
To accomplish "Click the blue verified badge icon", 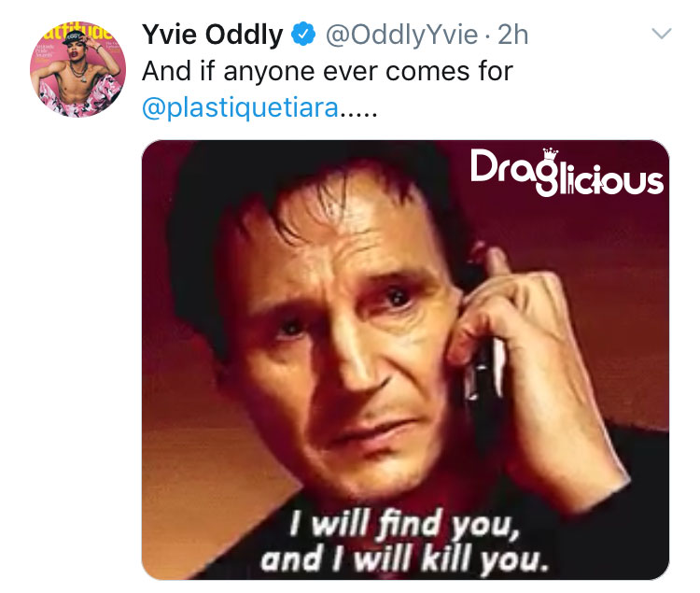I will (x=303, y=34).
